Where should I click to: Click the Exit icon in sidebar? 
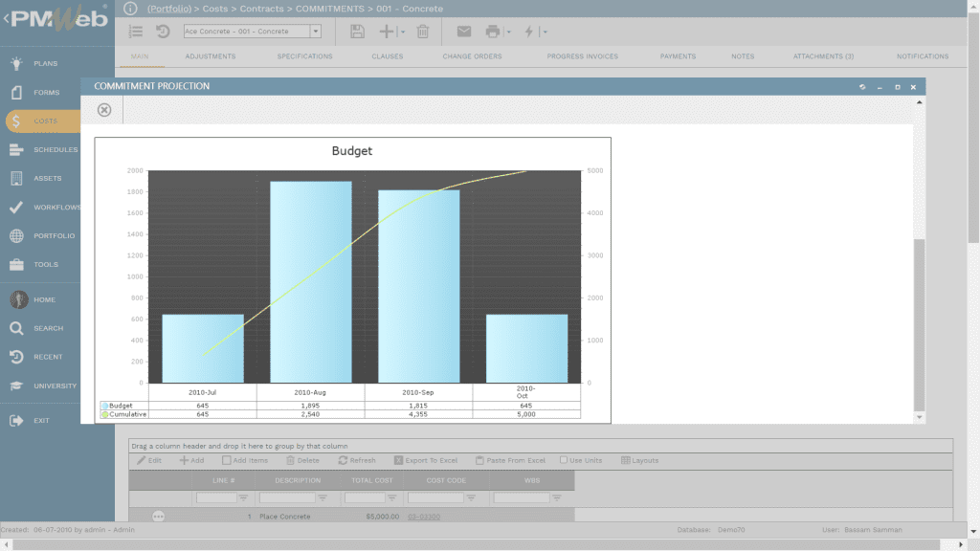16,421
